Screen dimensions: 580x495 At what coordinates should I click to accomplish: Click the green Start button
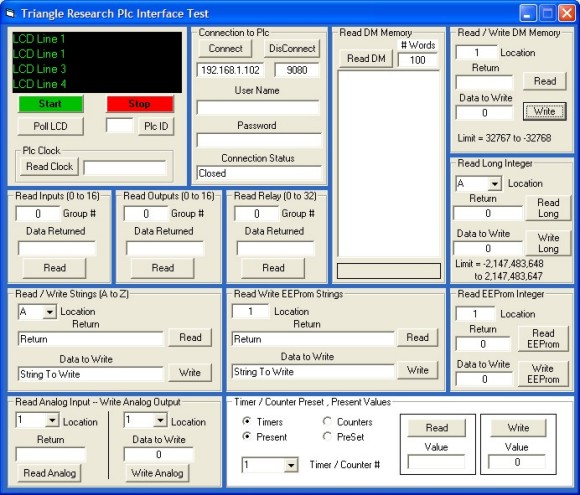51,104
